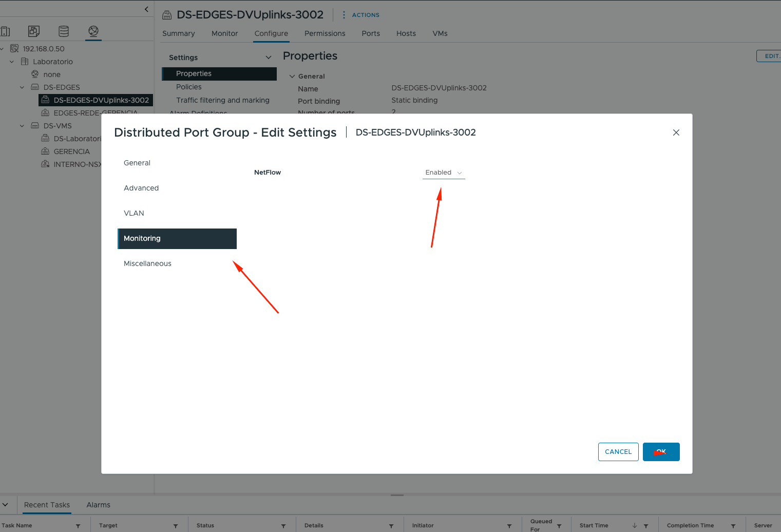Click the filter icon on Task Name column
The image size is (781, 532).
coord(78,526)
